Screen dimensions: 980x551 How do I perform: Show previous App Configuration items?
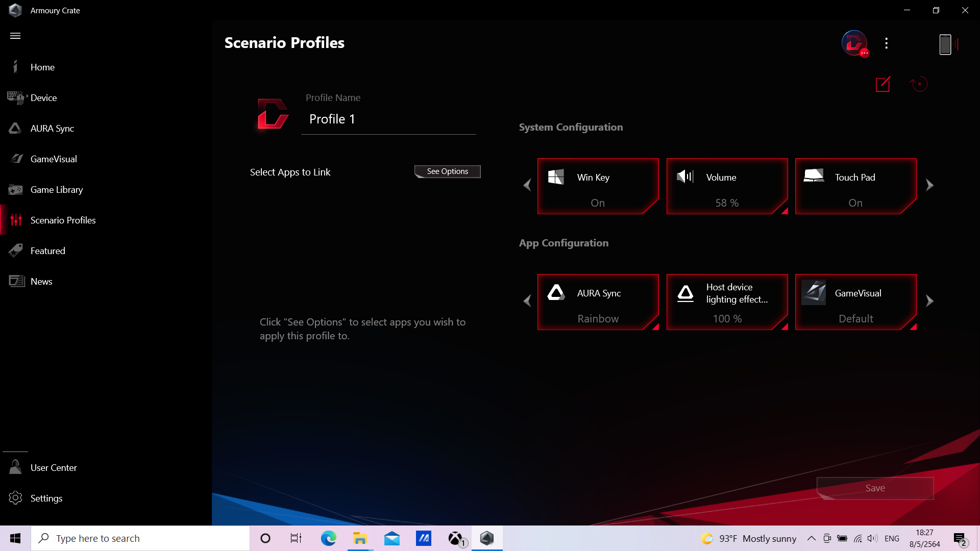pyautogui.click(x=527, y=301)
